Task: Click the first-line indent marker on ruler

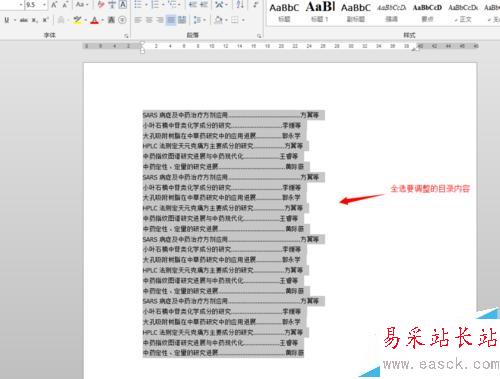Action: coord(142,43)
